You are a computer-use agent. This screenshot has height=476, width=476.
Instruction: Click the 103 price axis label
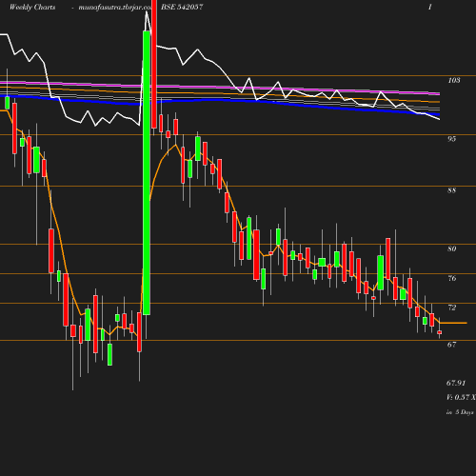[x=454, y=80]
